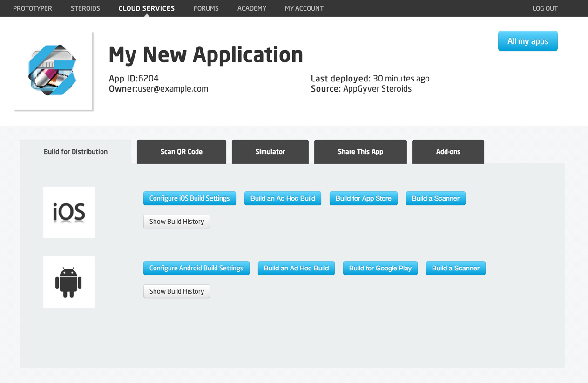Open the Scan QR Code tab
Image resolution: width=588 pixels, height=383 pixels.
(x=181, y=152)
